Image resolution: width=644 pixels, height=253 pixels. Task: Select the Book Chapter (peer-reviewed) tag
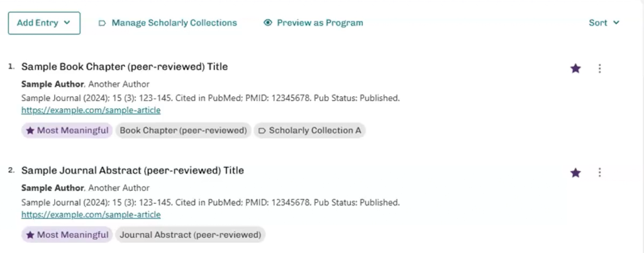[x=183, y=131]
